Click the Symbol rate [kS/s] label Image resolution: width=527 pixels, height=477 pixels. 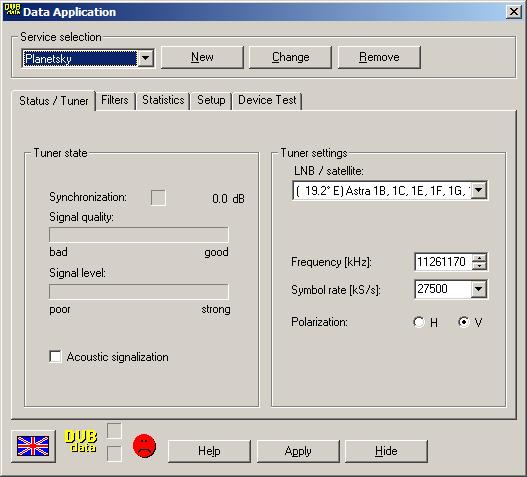[335, 290]
